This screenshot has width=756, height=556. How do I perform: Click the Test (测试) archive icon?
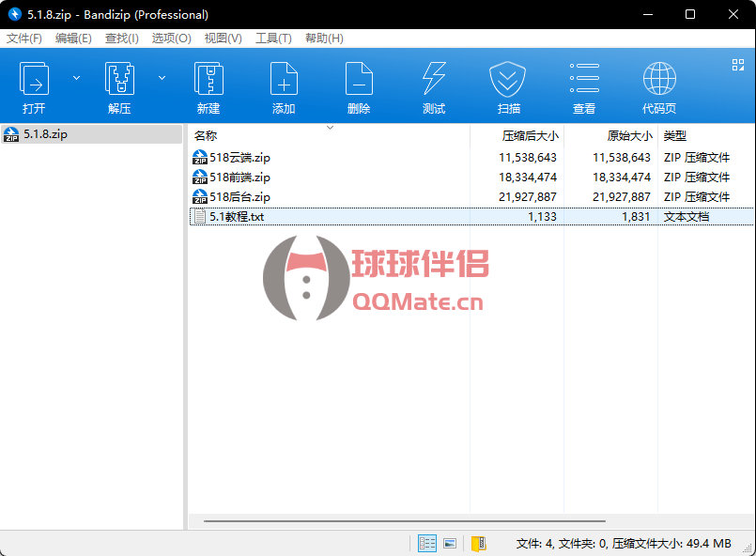434,79
